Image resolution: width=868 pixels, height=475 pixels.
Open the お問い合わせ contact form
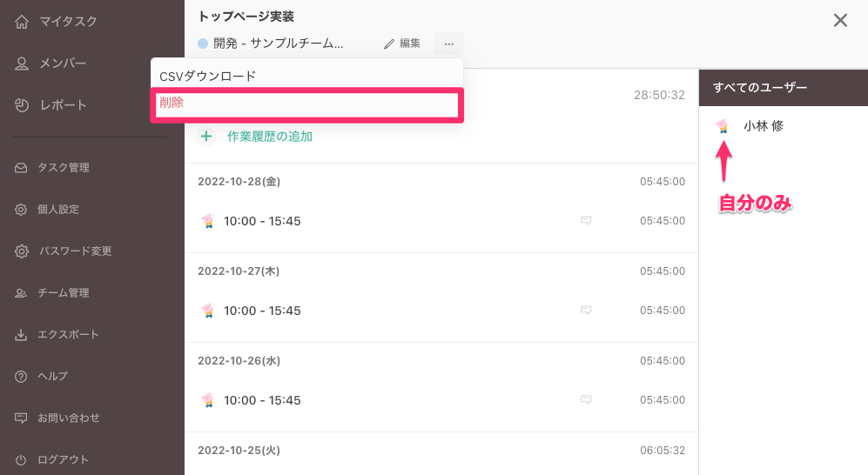point(68,418)
